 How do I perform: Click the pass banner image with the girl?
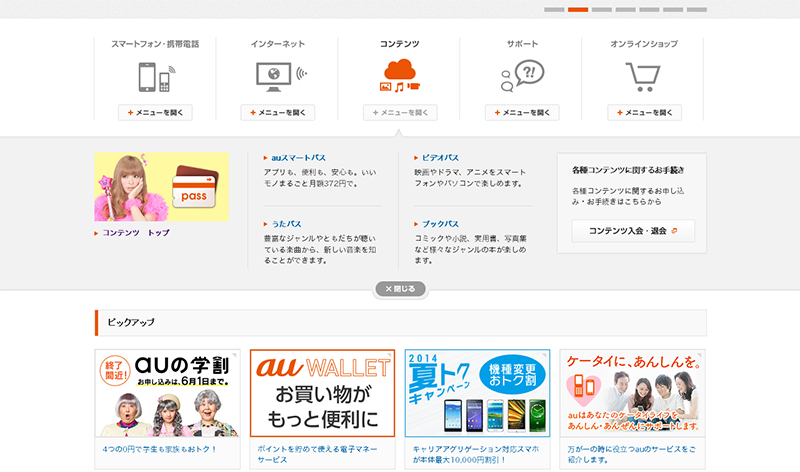[161, 187]
